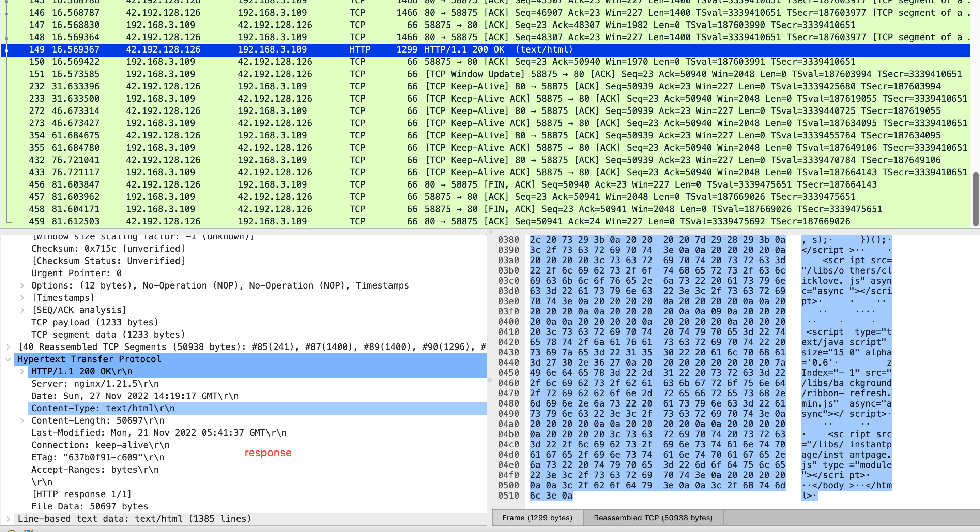Click hex offset 03b0 row in bytes pane
Screen dimensions: 980x532
509,270
